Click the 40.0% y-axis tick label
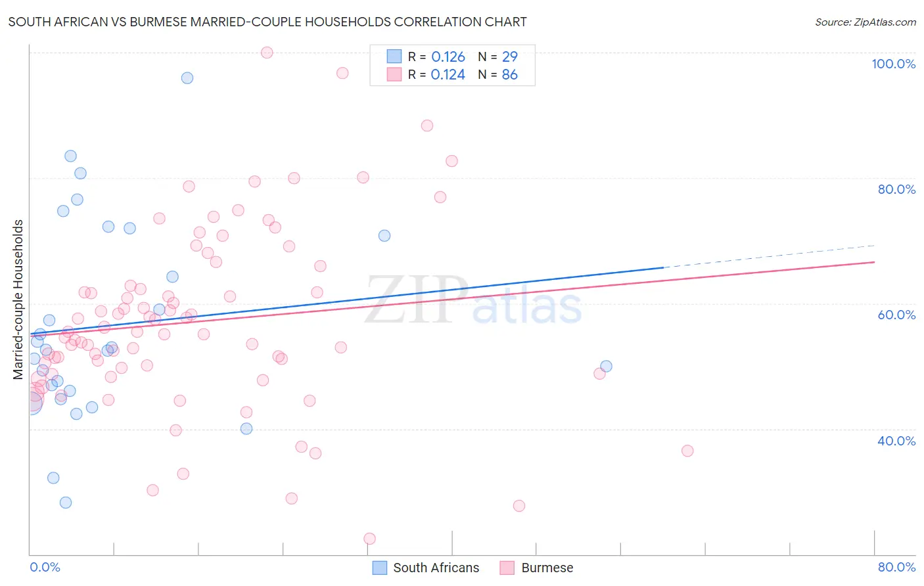The width and height of the screenshot is (924, 586). pos(896,441)
